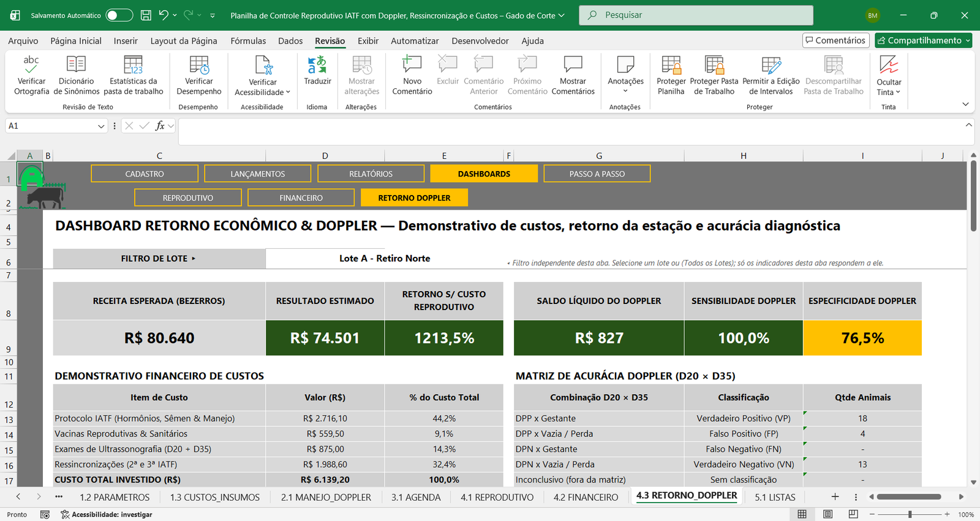Open Compartilhamento dropdown button

pos(924,40)
